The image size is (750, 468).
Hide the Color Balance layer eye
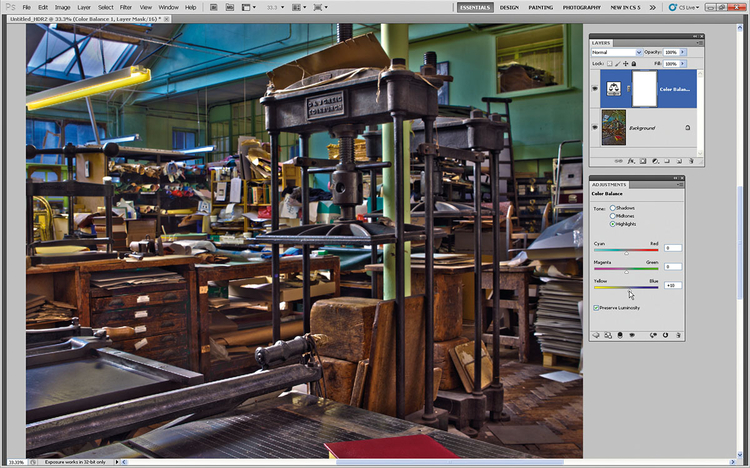595,89
